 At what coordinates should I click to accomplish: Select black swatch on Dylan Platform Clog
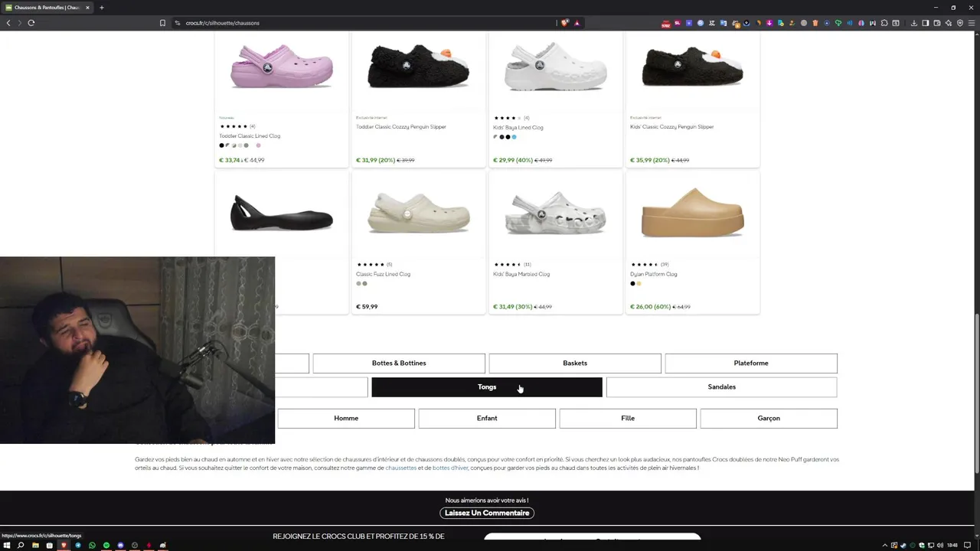click(x=632, y=284)
